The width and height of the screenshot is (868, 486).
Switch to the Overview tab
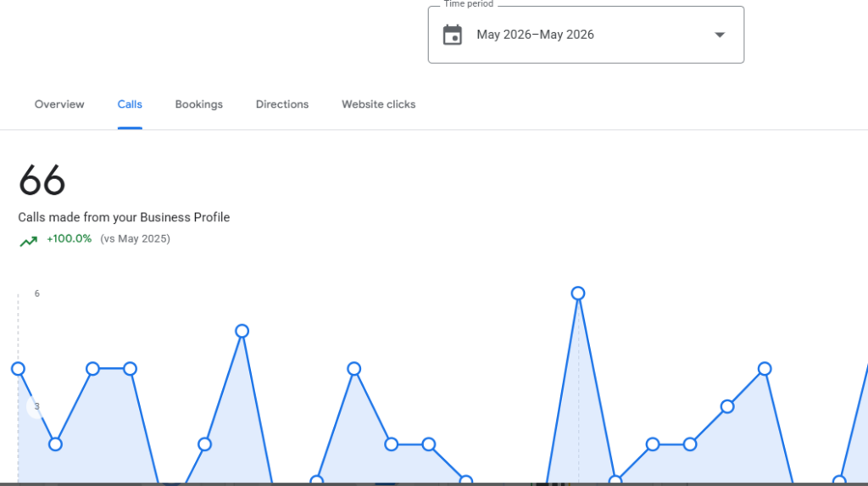point(59,104)
